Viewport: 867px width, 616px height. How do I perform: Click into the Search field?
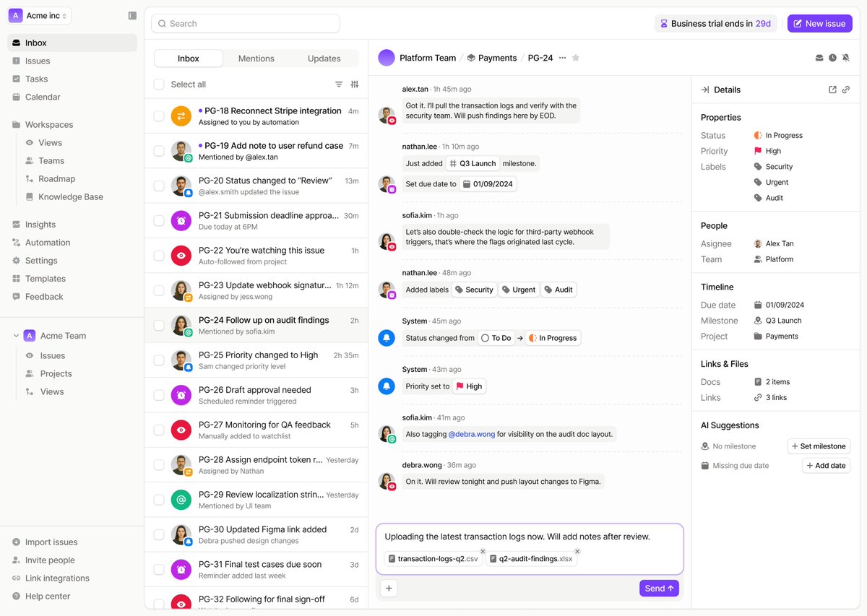(246, 24)
